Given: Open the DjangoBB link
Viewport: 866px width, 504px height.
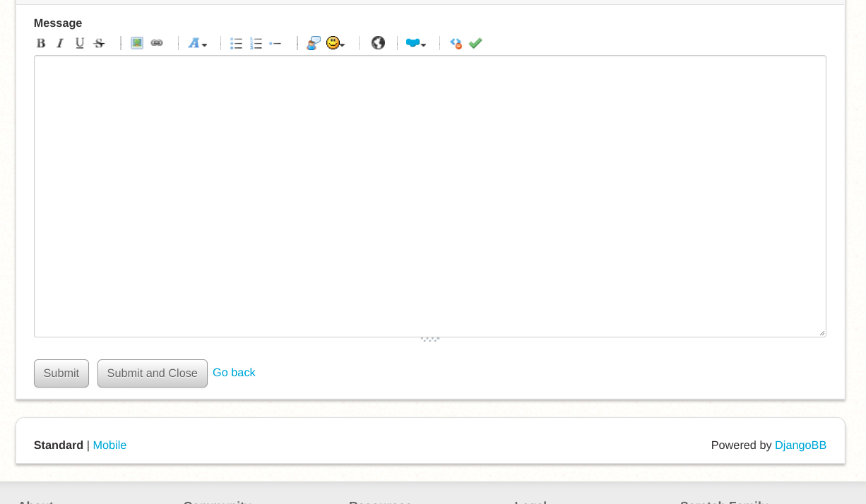Looking at the screenshot, I should [x=800, y=445].
